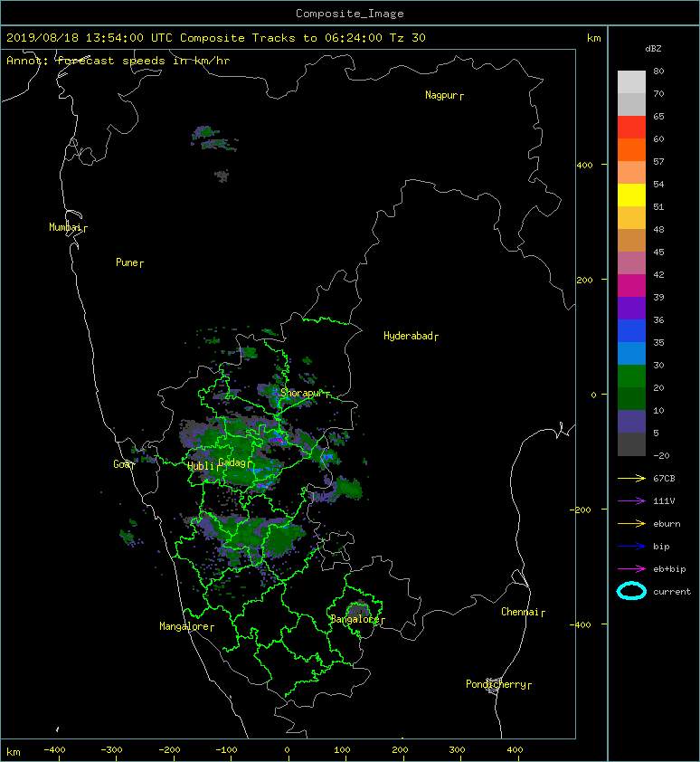Click the 54 dBZ scale value

658,185
